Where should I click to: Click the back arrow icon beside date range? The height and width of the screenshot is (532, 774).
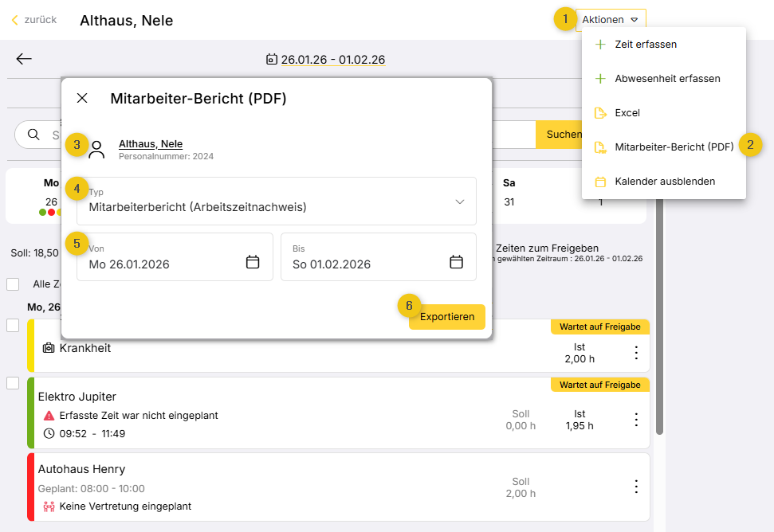[x=24, y=59]
